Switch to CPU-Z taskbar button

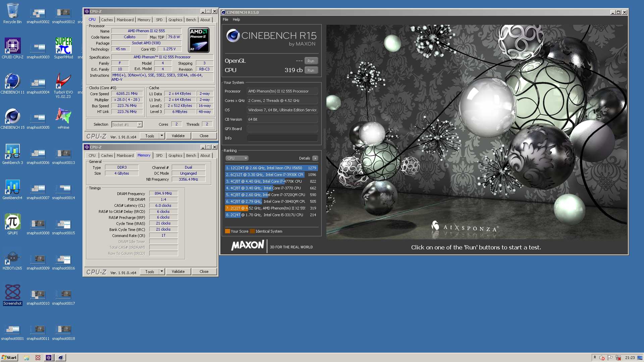(x=49, y=358)
